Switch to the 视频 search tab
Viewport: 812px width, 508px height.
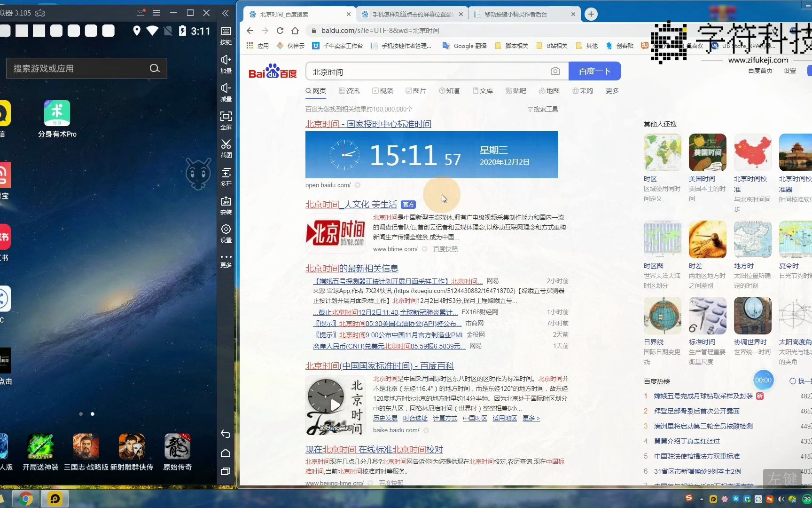coord(383,91)
